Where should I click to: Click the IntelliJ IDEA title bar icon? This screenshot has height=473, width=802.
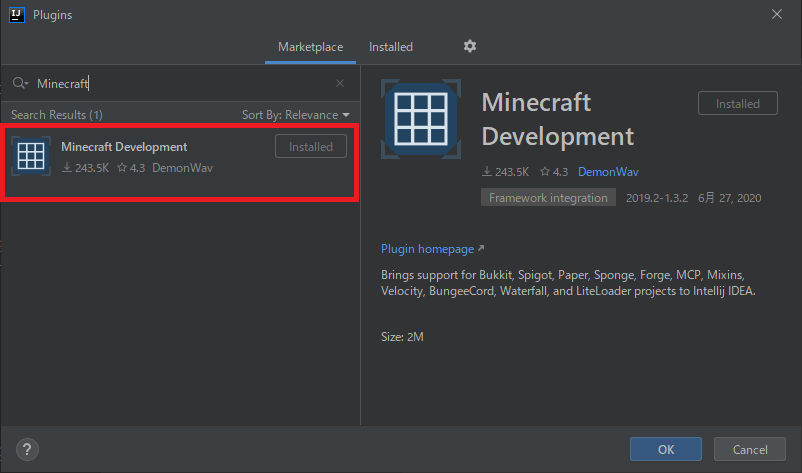pyautogui.click(x=17, y=15)
